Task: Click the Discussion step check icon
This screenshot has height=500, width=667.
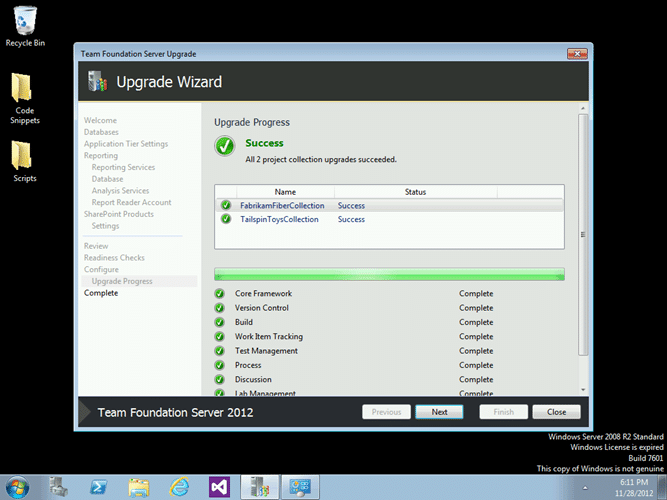Action: (x=219, y=379)
